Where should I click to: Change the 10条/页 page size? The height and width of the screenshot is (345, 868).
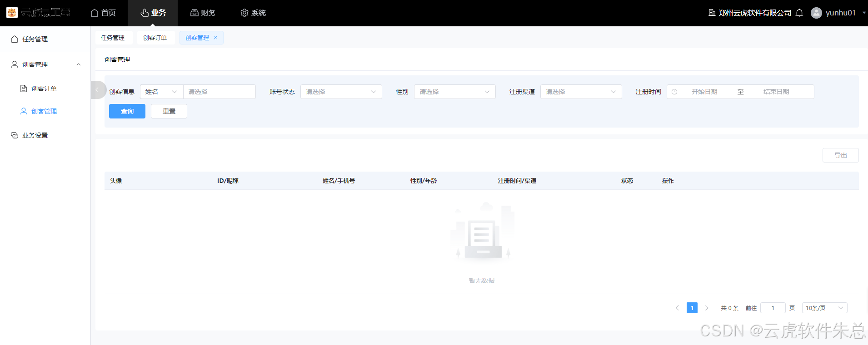pyautogui.click(x=824, y=308)
